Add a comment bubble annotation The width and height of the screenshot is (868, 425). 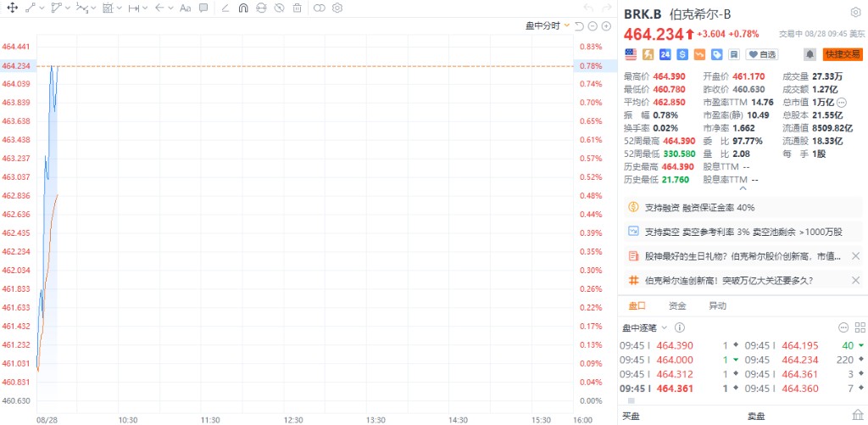[x=204, y=8]
